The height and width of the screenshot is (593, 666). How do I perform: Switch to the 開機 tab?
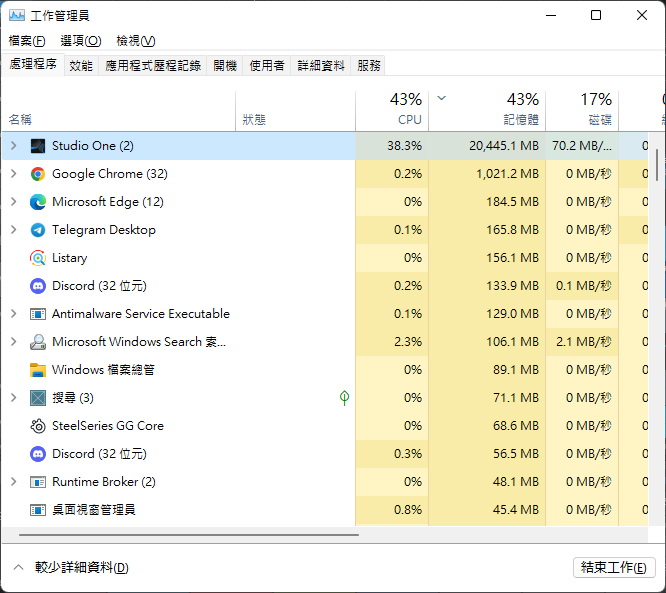(x=225, y=65)
